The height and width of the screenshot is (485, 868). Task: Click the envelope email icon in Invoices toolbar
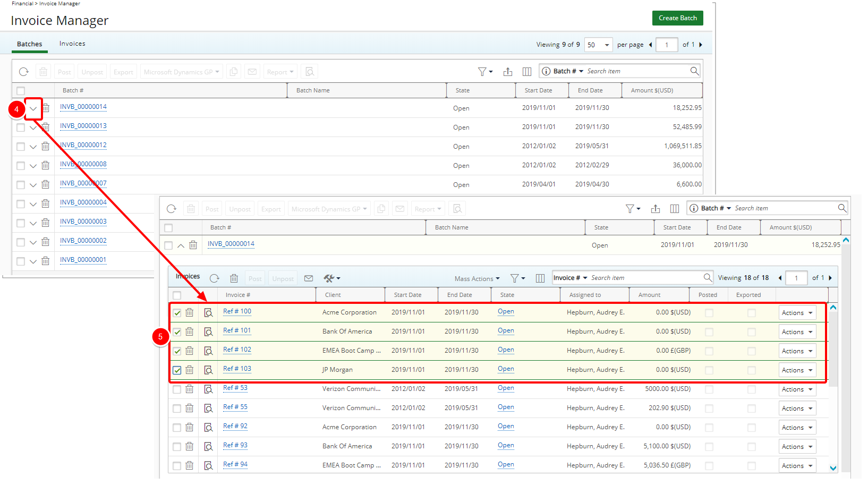pyautogui.click(x=309, y=278)
